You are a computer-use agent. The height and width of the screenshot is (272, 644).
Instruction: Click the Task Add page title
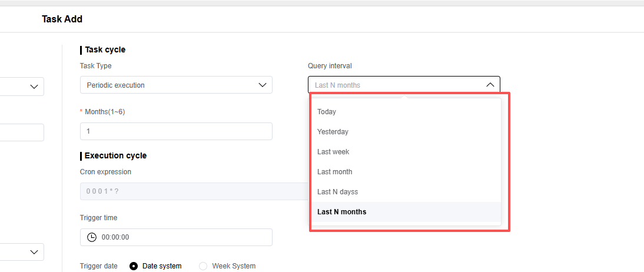point(62,19)
